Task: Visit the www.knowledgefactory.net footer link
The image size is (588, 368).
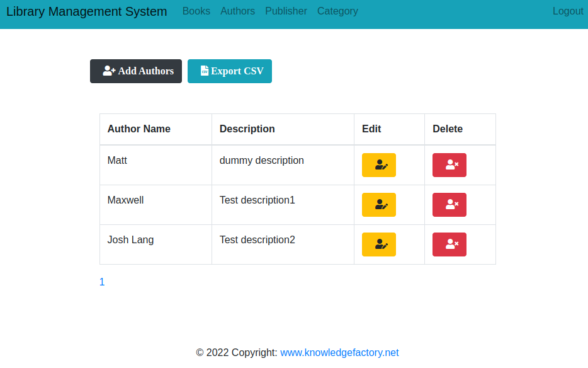Action: [339, 353]
